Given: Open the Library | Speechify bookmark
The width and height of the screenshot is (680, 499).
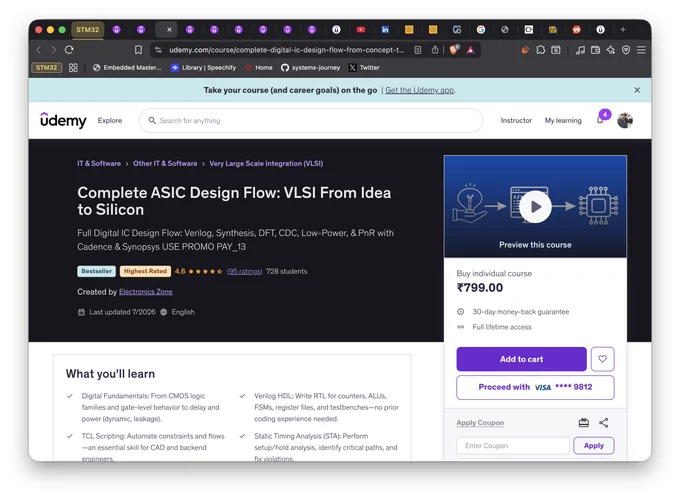Looking at the screenshot, I should [203, 68].
